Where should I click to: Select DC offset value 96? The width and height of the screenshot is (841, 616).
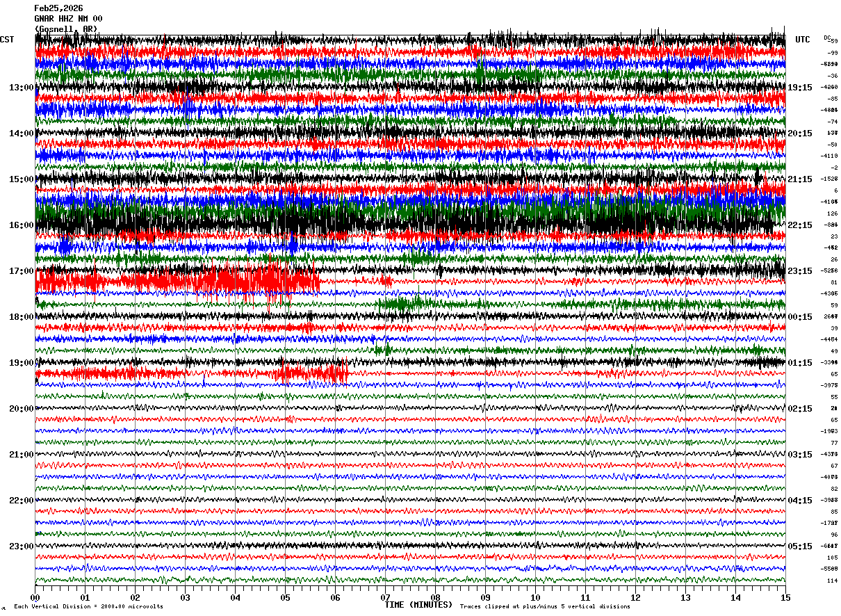(x=834, y=535)
